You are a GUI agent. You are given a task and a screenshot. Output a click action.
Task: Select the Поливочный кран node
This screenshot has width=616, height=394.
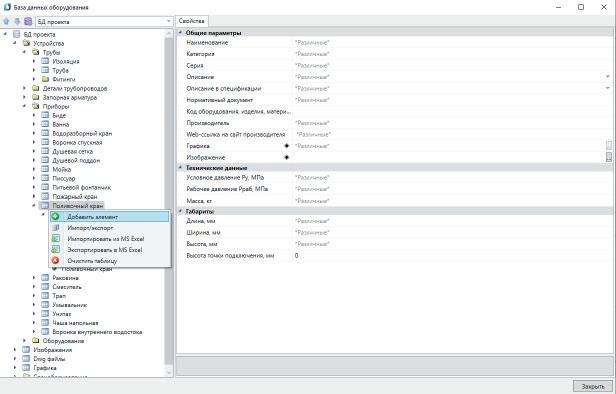click(78, 205)
